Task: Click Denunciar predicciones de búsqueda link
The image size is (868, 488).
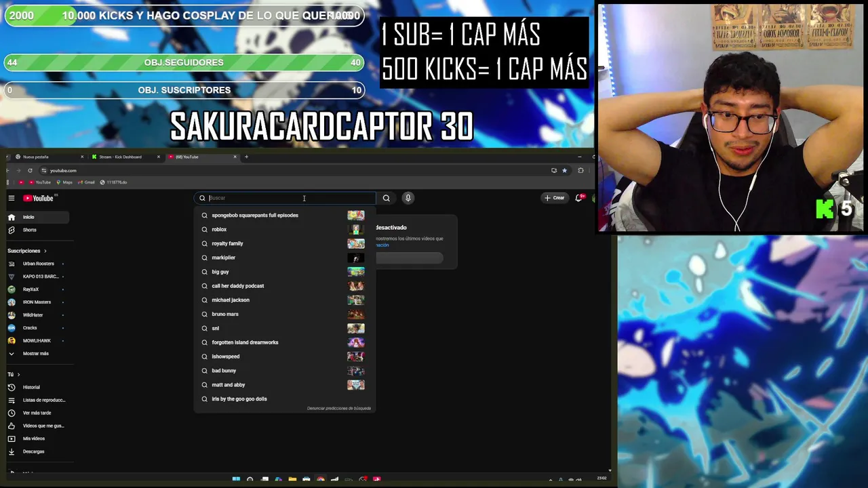Action: coord(339,409)
